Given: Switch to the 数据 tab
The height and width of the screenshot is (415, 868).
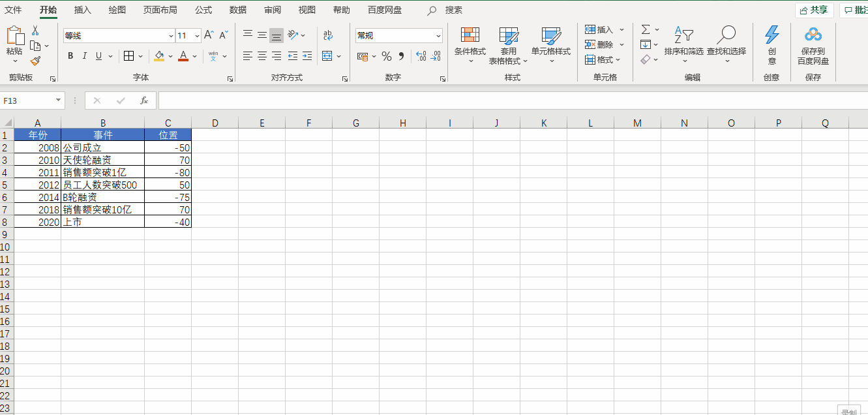Looking at the screenshot, I should (x=238, y=10).
